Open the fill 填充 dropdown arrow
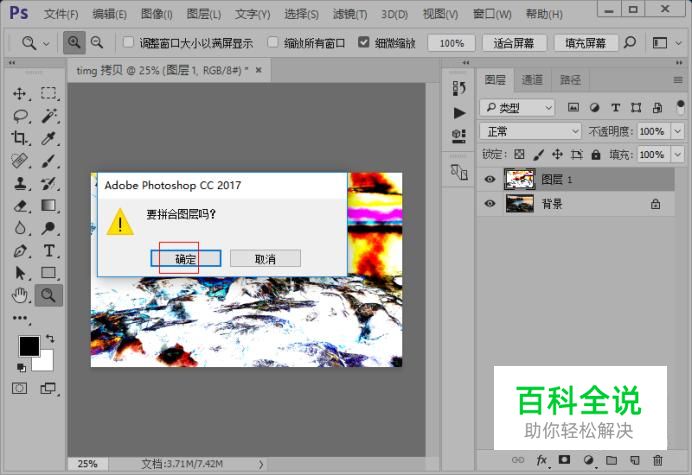The image size is (692, 475). click(677, 155)
